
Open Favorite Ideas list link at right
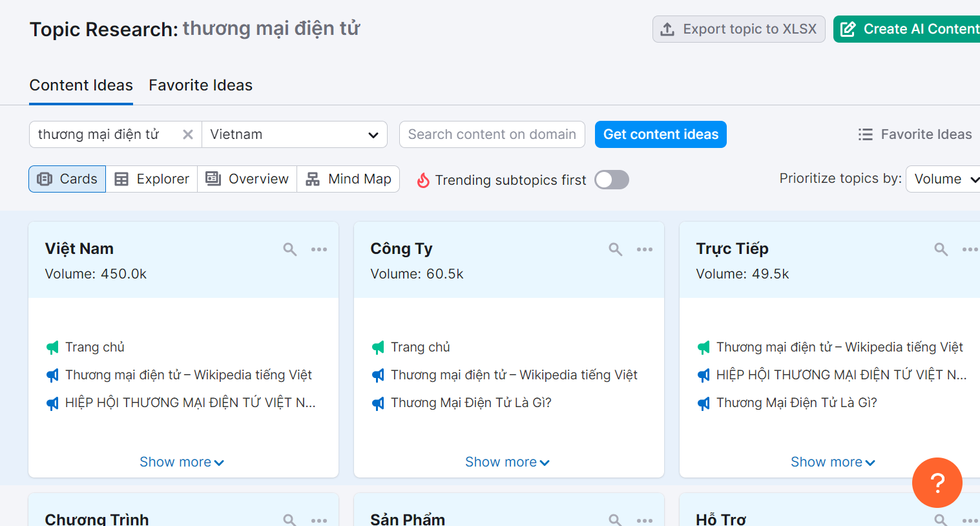(915, 134)
